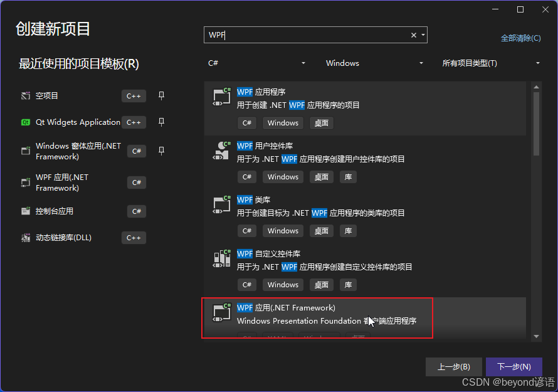Click the template list scroll down arrow
The width and height of the screenshot is (558, 392).
tap(536, 336)
